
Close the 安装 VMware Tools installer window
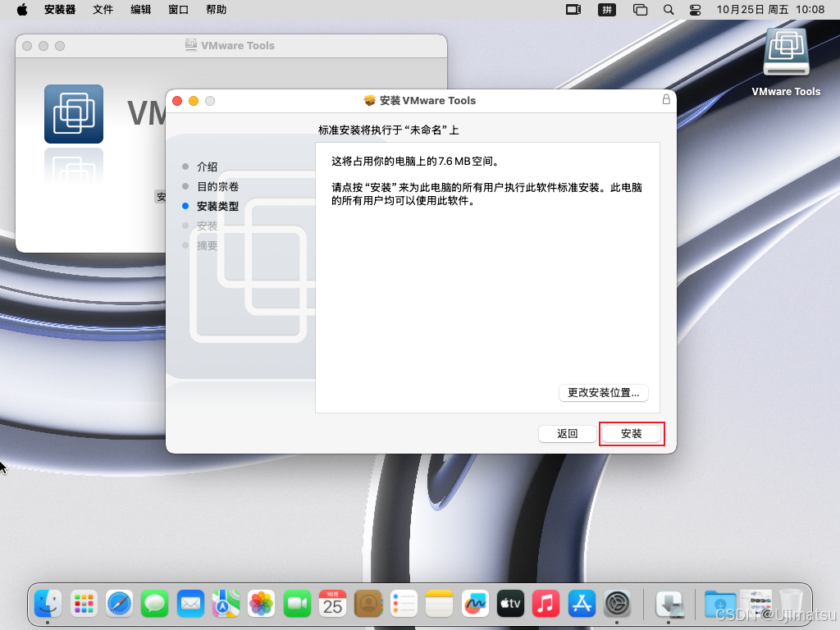coord(177,101)
